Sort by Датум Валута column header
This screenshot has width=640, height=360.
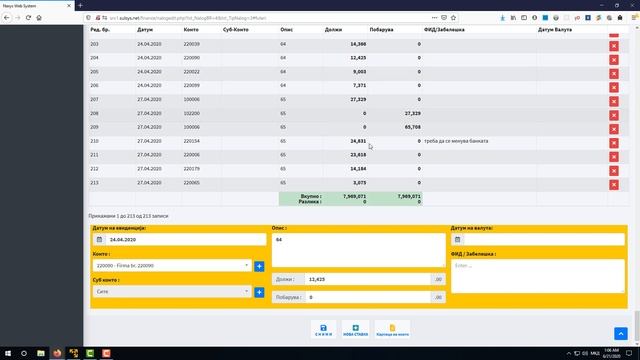point(555,29)
